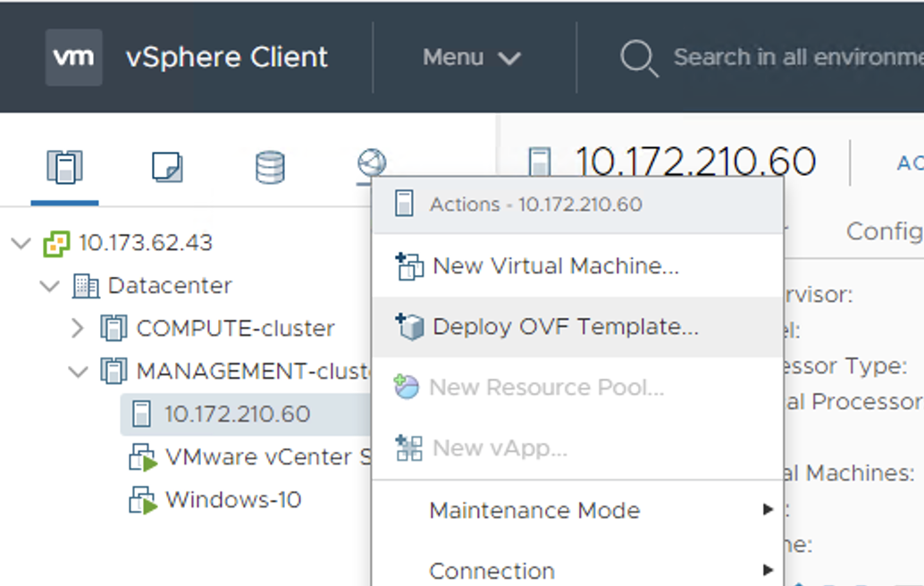Click the search magnifier icon
The width and height of the screenshot is (924, 586).
click(x=639, y=58)
